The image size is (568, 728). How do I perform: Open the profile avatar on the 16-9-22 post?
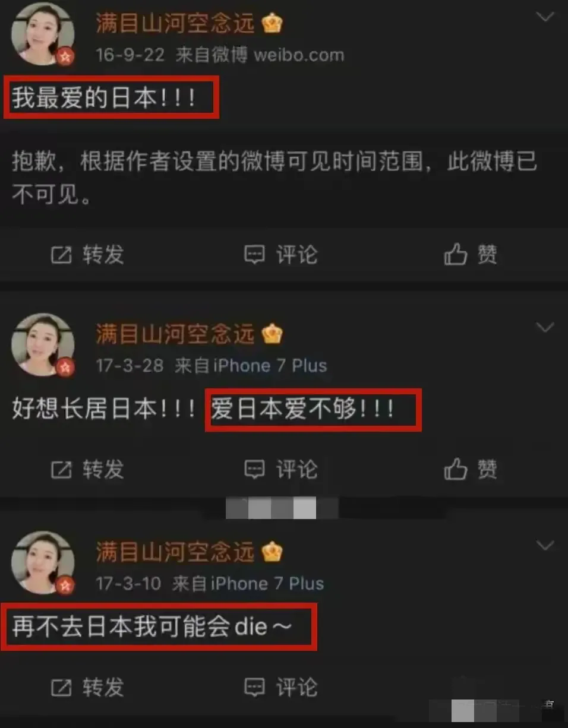[43, 35]
